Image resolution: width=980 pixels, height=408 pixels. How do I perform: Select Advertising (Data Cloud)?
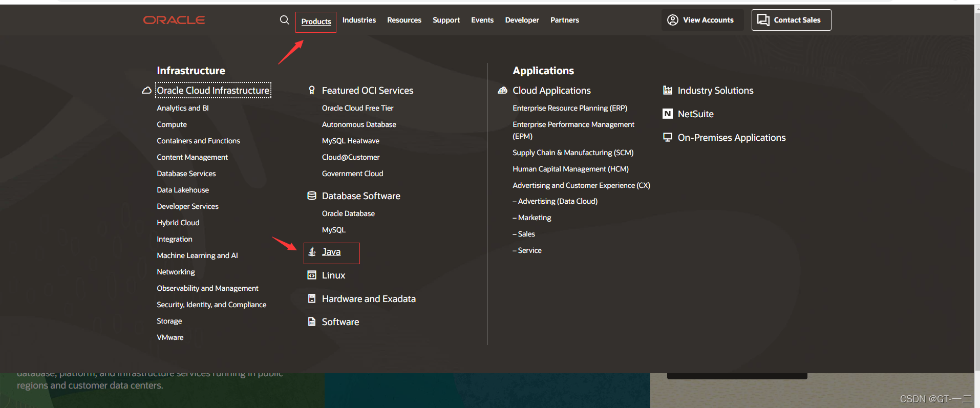click(555, 201)
